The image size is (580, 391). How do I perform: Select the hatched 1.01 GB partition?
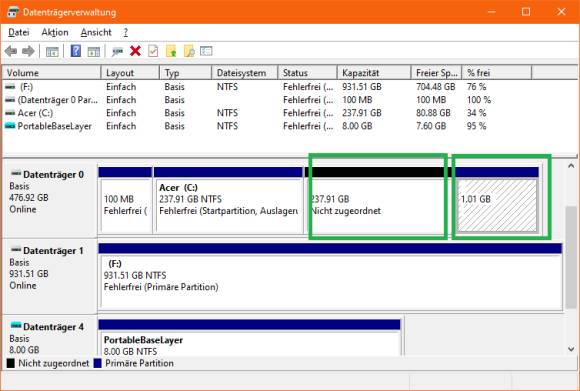tap(497, 200)
